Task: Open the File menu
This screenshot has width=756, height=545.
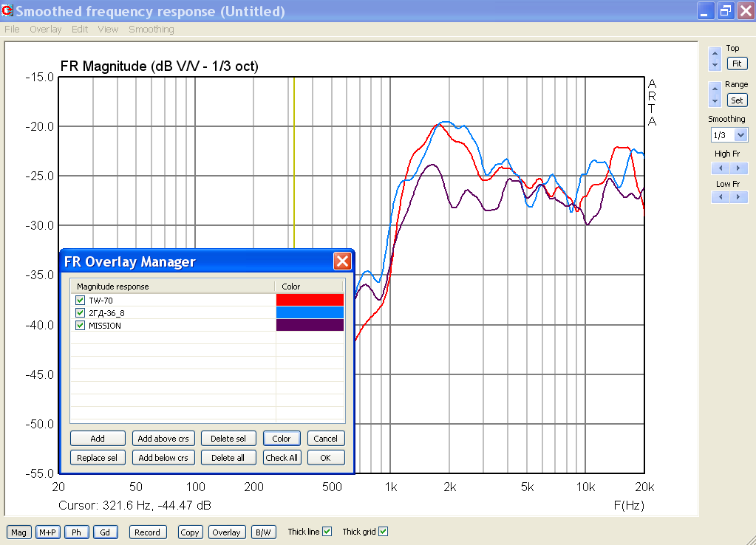Action: point(12,30)
